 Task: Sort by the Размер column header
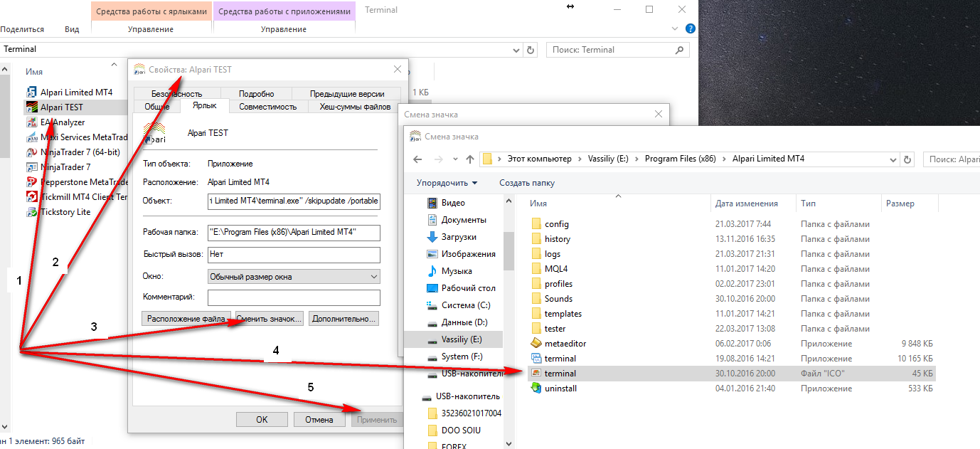click(910, 204)
